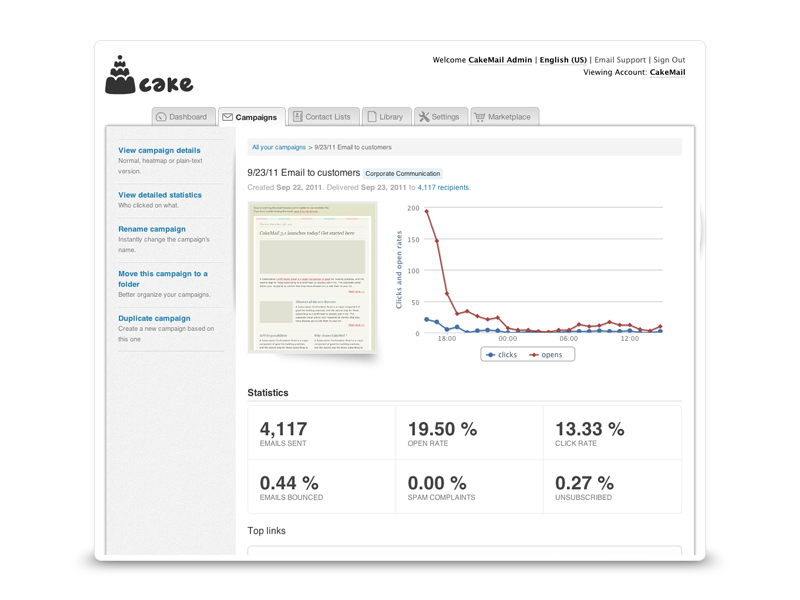Click the Clicks and open rates axis title

(399, 270)
